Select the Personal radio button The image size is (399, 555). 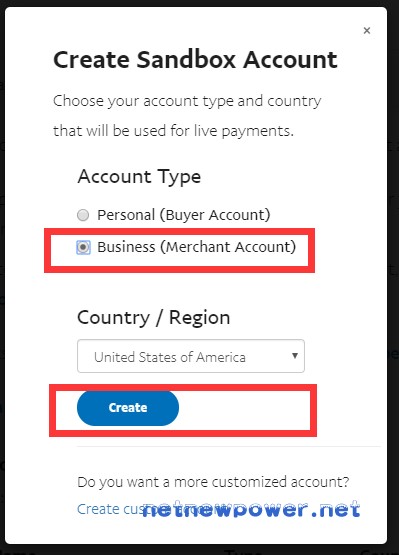[x=83, y=215]
